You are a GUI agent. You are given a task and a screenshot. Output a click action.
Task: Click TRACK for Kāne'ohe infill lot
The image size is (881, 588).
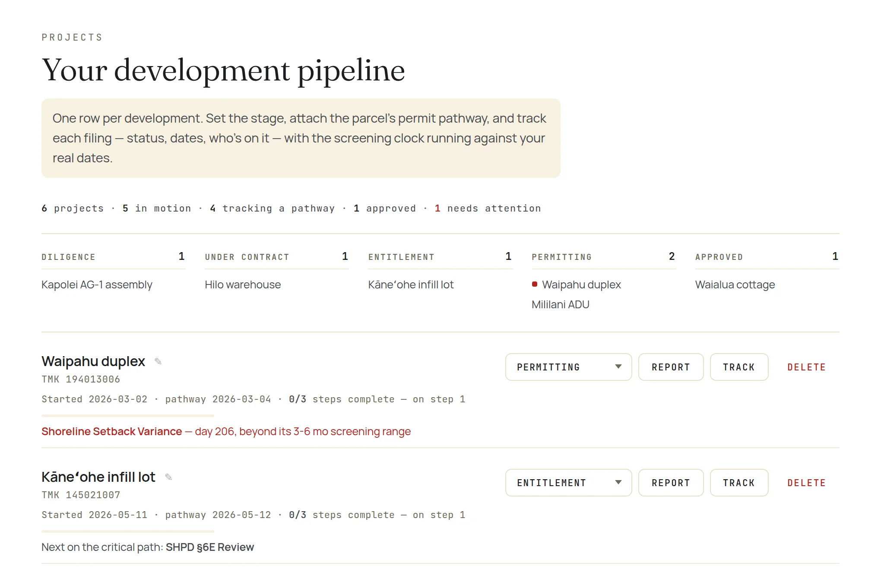click(739, 483)
